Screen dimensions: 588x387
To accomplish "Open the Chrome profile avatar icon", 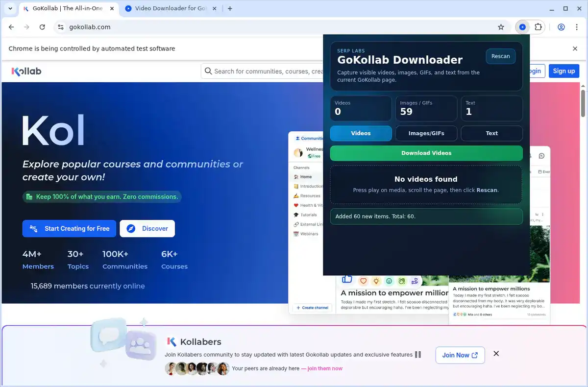I will click(x=562, y=27).
